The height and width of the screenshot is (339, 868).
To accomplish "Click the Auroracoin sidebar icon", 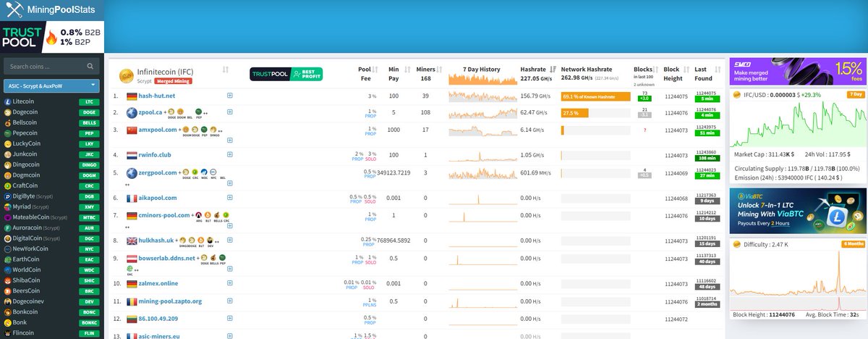I will pyautogui.click(x=8, y=227).
